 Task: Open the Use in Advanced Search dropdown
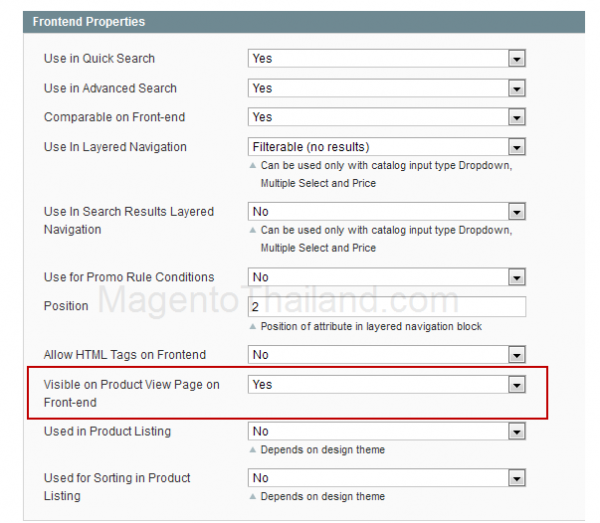tap(386, 88)
